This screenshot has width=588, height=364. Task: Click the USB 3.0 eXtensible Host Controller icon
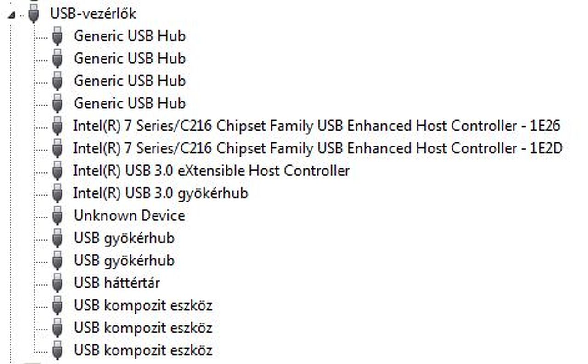point(57,171)
